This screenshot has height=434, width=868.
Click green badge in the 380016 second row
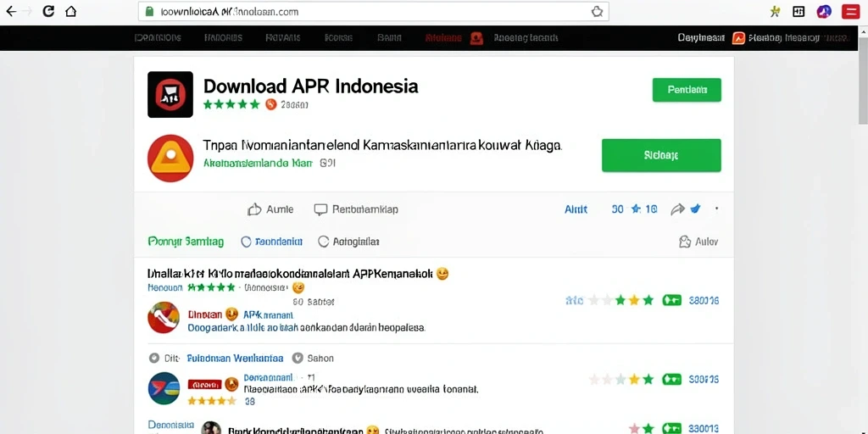(x=672, y=379)
